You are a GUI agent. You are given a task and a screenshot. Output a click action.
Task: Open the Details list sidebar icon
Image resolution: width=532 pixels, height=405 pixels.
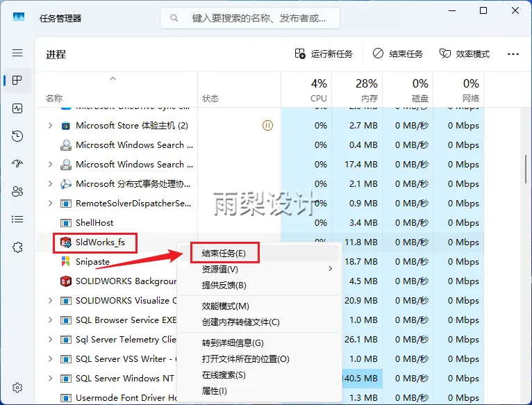pos(17,220)
